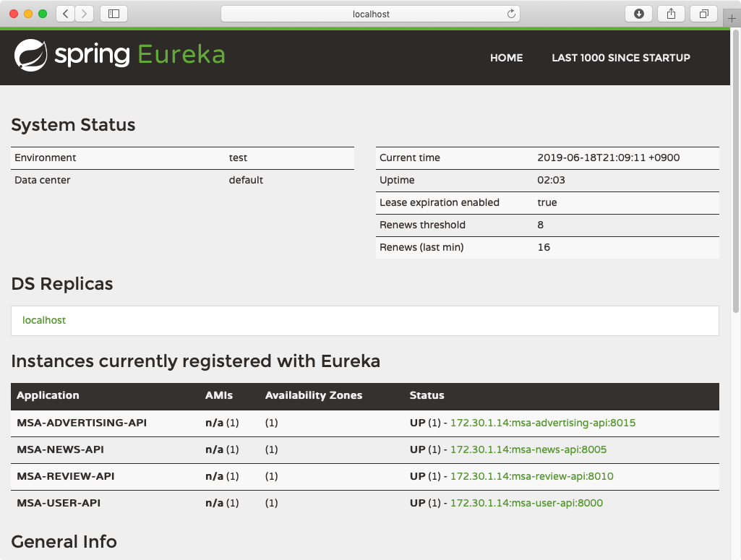Open the msa-user-api:8000 instance link
The width and height of the screenshot is (741, 560).
[526, 503]
